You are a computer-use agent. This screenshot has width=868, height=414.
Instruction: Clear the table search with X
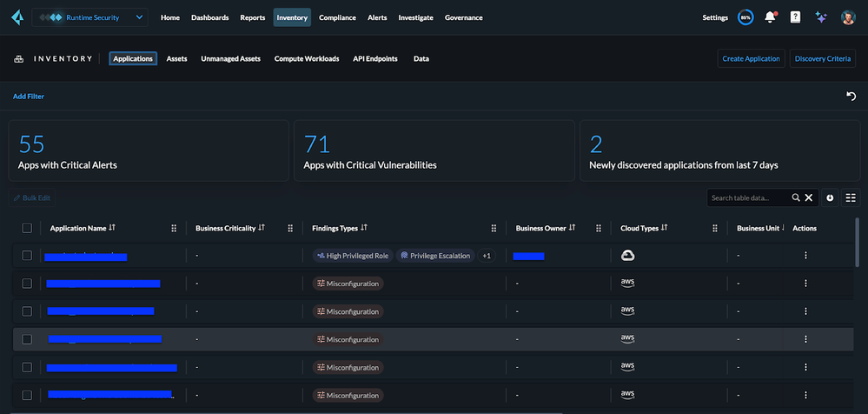click(x=809, y=198)
